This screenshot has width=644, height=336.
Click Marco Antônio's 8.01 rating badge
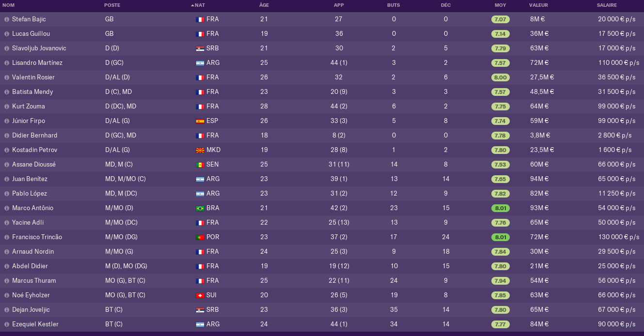coord(500,208)
